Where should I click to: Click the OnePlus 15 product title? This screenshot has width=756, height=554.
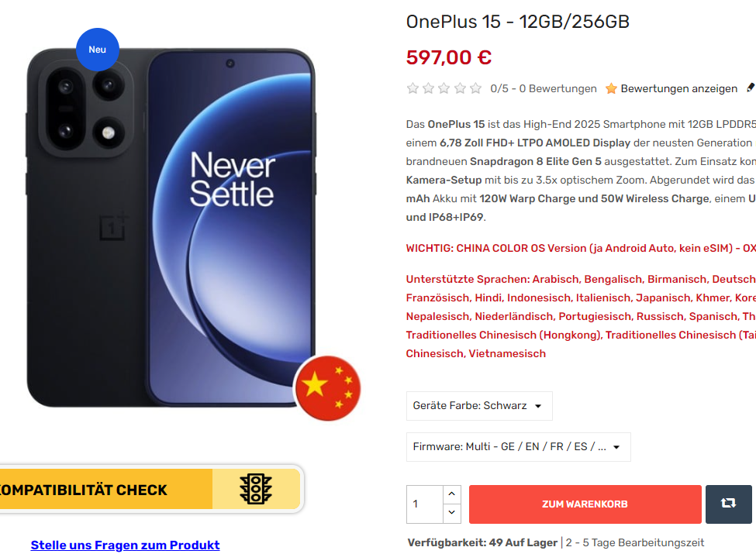(517, 22)
